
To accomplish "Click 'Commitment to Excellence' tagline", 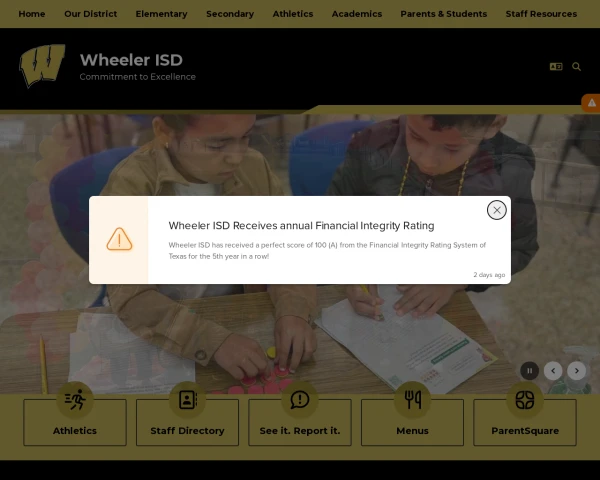I will coord(137,77).
